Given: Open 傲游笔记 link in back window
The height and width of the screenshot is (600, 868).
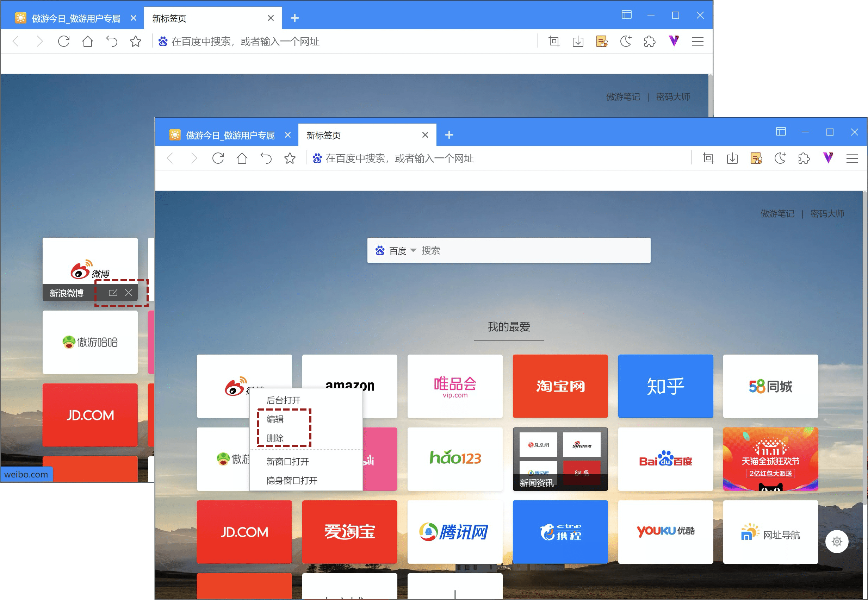Looking at the screenshot, I should (623, 96).
